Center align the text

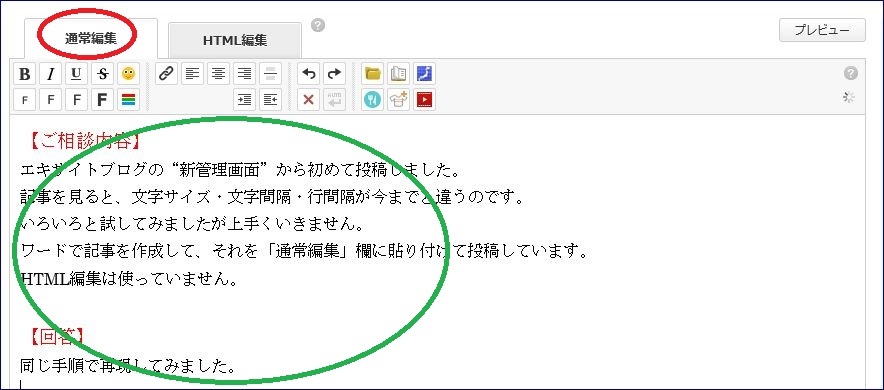click(218, 74)
